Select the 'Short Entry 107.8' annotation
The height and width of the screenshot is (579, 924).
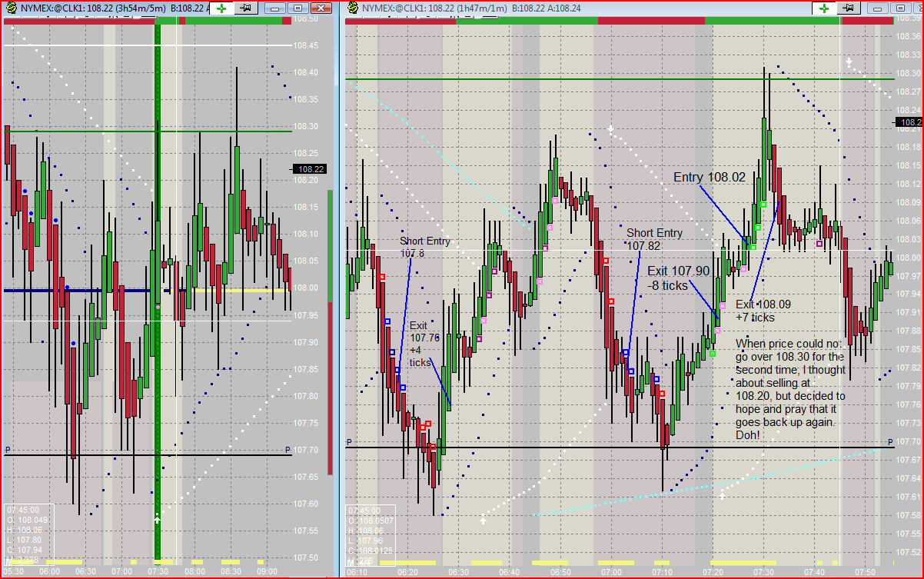[x=425, y=247]
